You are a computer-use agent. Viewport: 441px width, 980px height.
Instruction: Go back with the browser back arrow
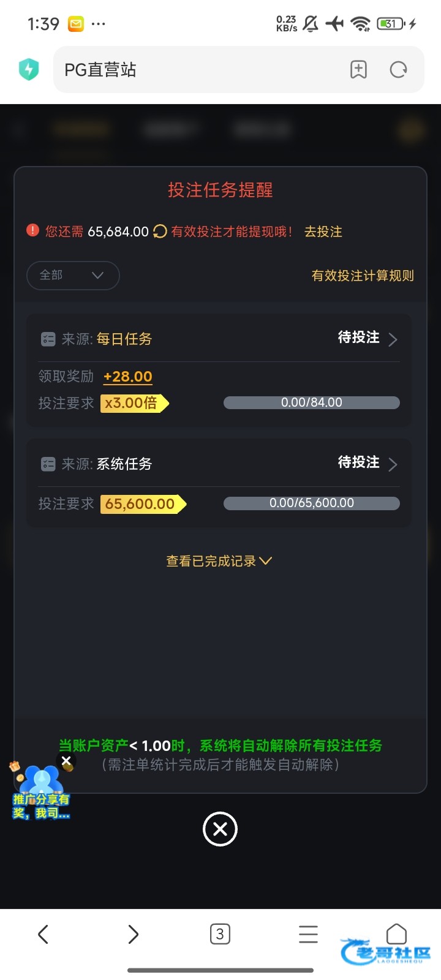[43, 934]
